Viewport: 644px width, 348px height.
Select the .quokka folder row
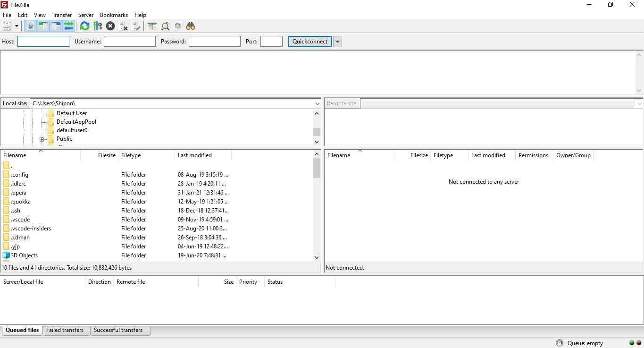(157, 202)
